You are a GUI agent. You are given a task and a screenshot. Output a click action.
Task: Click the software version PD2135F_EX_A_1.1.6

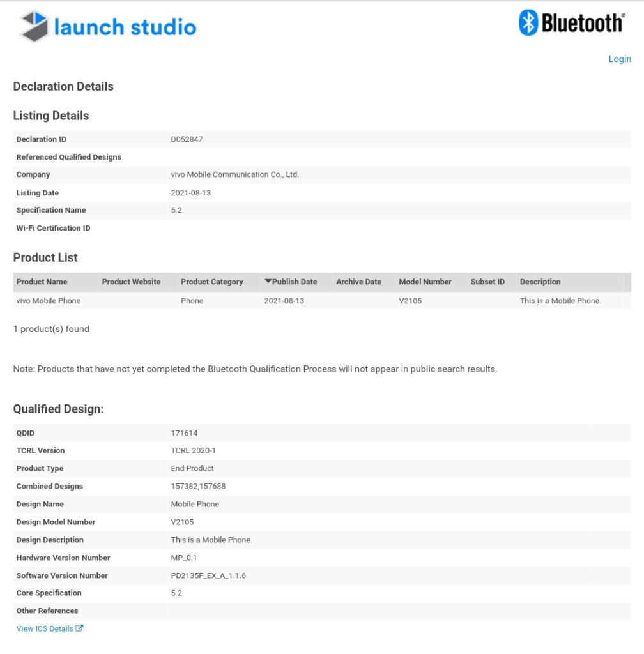208,575
